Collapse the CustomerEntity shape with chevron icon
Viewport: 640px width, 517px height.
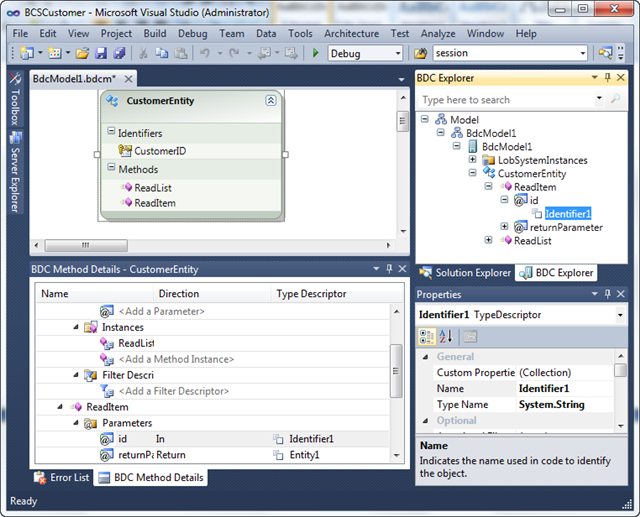271,100
